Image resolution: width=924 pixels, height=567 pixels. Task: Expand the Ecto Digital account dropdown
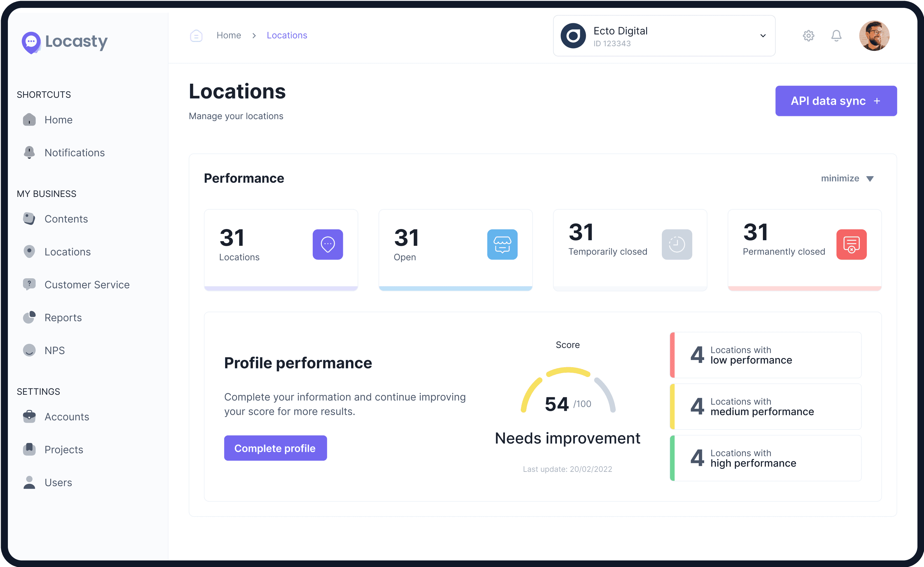click(x=664, y=36)
